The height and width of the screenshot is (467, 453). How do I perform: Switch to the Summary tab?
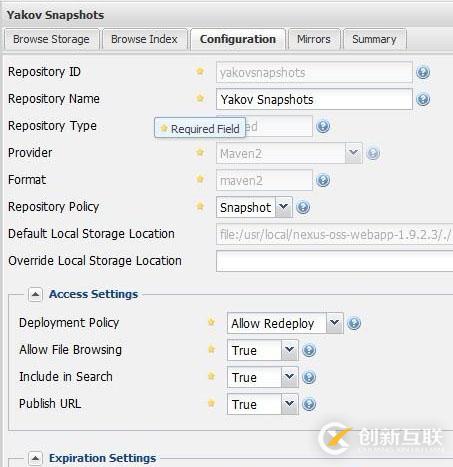pos(374,39)
